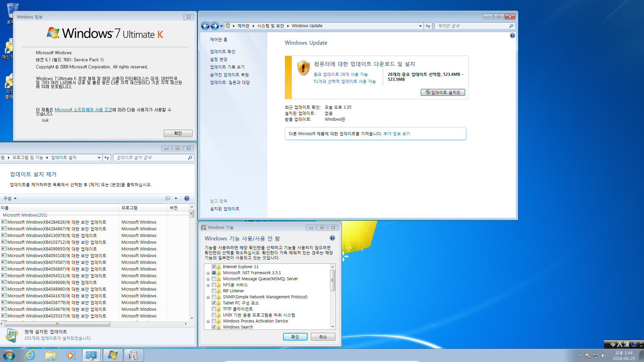Check the NFS용 서비스 feature
This screenshot has height=362, width=644.
click(x=214, y=285)
